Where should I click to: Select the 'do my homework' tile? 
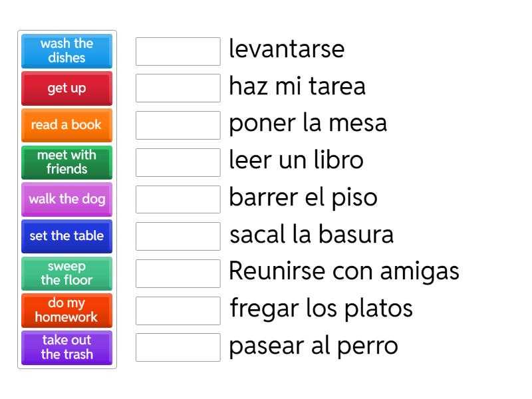66,311
